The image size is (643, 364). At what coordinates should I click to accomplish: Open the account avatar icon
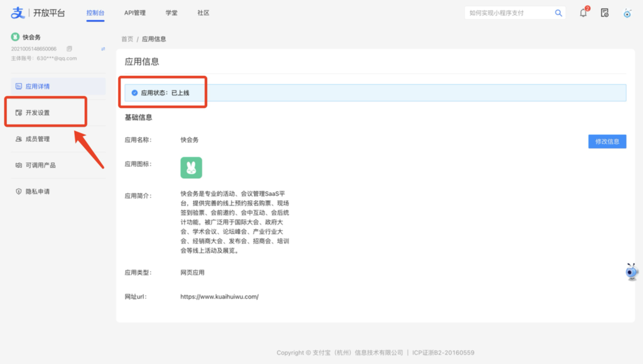(627, 13)
